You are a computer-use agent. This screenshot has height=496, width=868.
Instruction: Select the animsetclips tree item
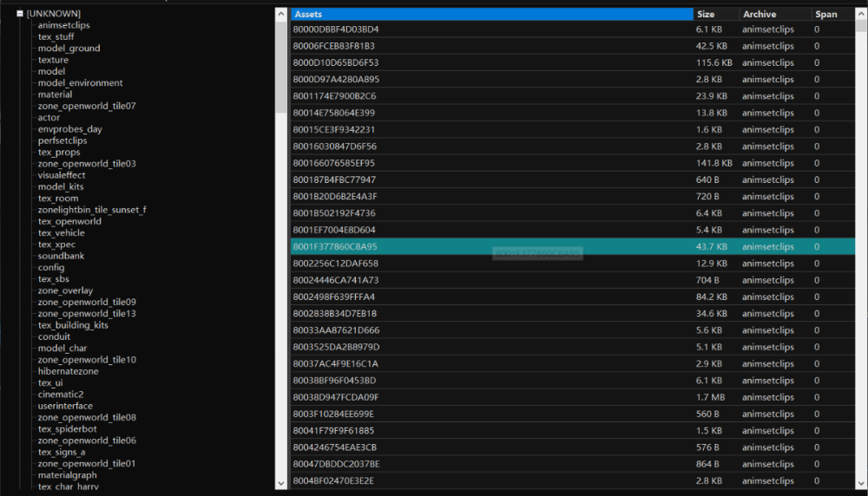click(63, 25)
